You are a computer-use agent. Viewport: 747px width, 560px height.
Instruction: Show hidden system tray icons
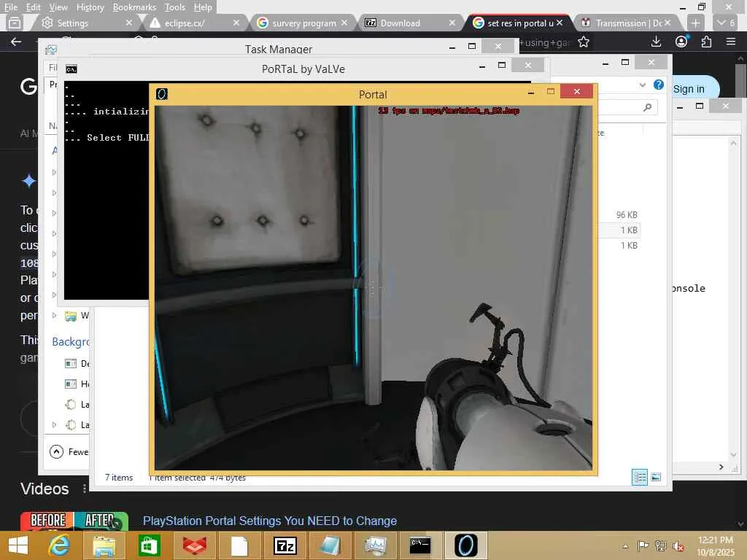[x=625, y=547]
